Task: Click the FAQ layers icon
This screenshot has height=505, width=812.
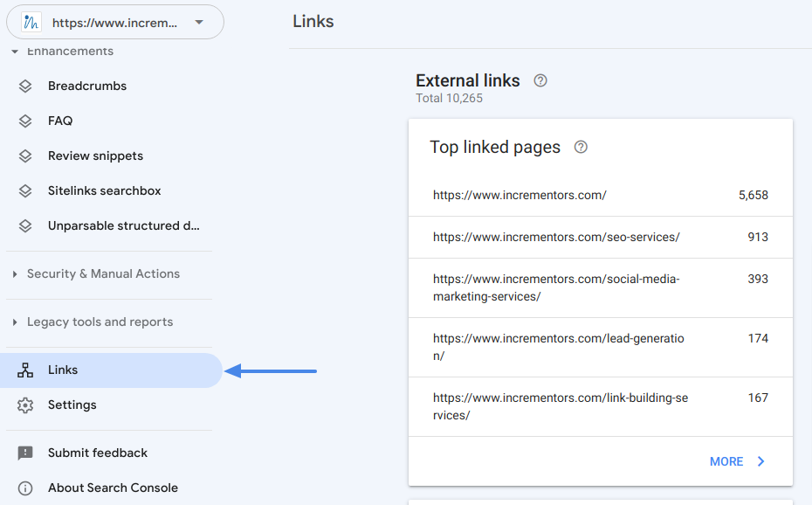Action: [x=25, y=121]
